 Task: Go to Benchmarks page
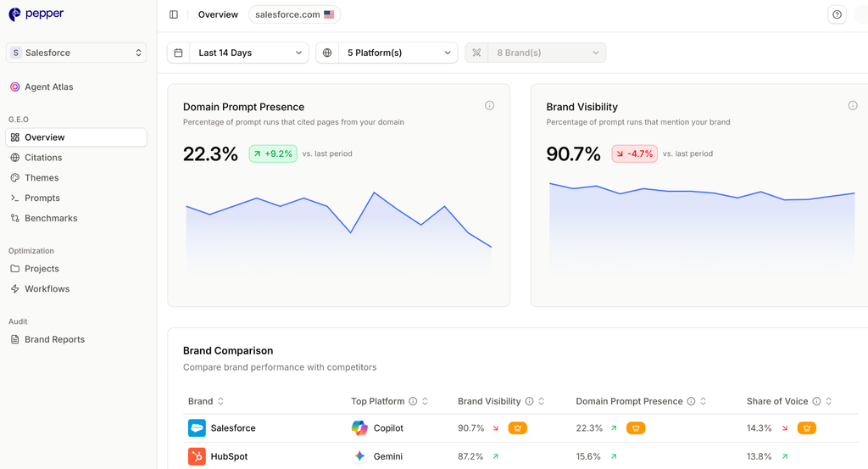[76, 218]
